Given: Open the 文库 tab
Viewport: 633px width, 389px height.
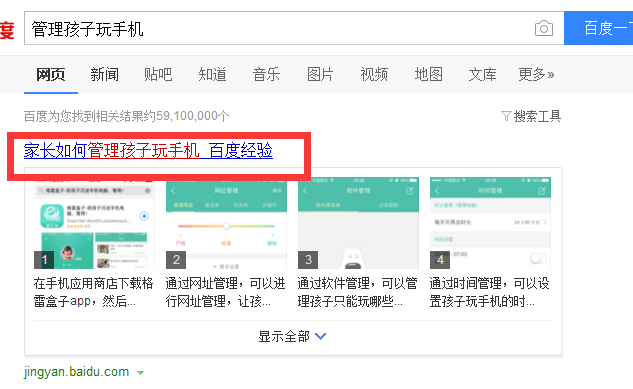Looking at the screenshot, I should [x=482, y=75].
